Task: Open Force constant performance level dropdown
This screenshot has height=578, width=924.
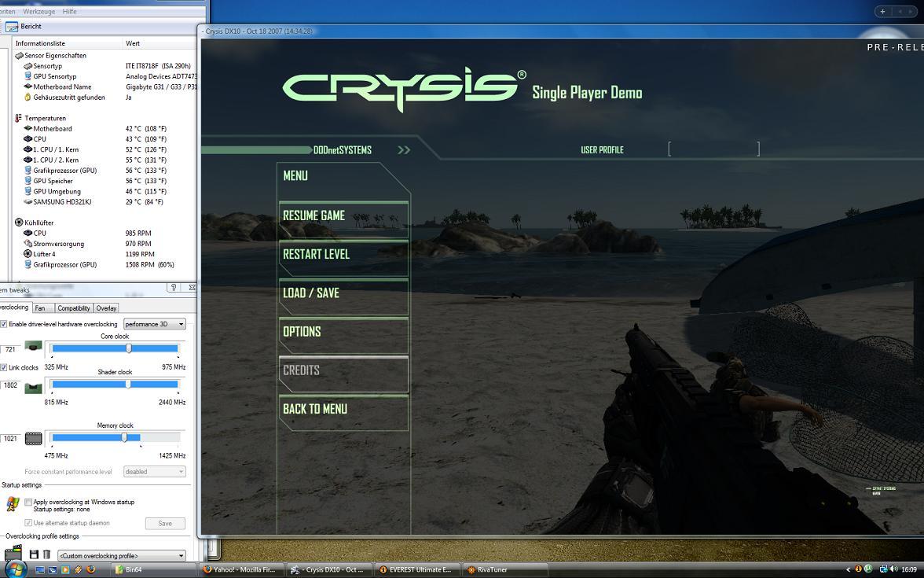Action: pos(154,471)
